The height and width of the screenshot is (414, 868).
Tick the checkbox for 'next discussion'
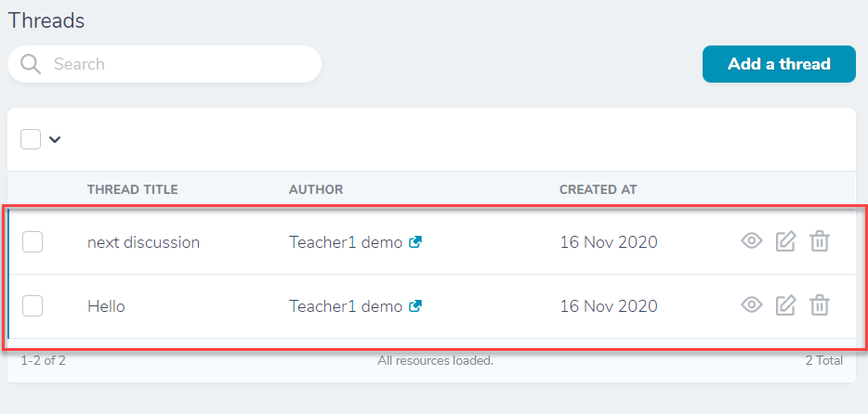point(33,242)
